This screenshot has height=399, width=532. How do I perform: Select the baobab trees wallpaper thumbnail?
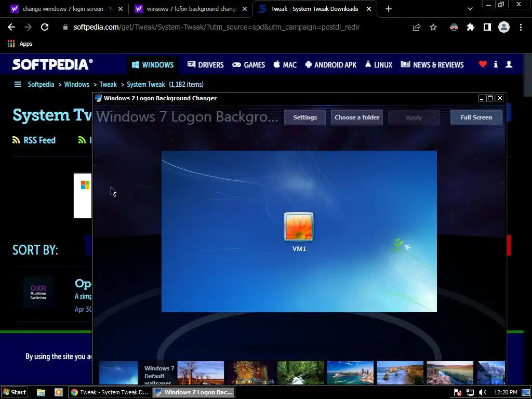click(x=201, y=373)
